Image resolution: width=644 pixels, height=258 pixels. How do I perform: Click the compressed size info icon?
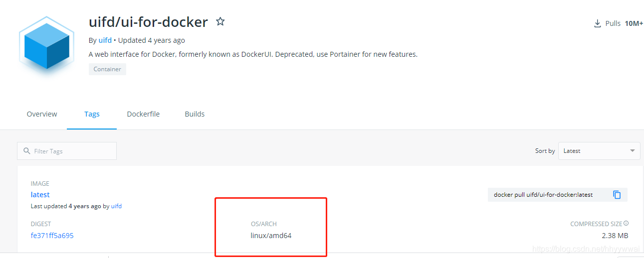point(626,224)
